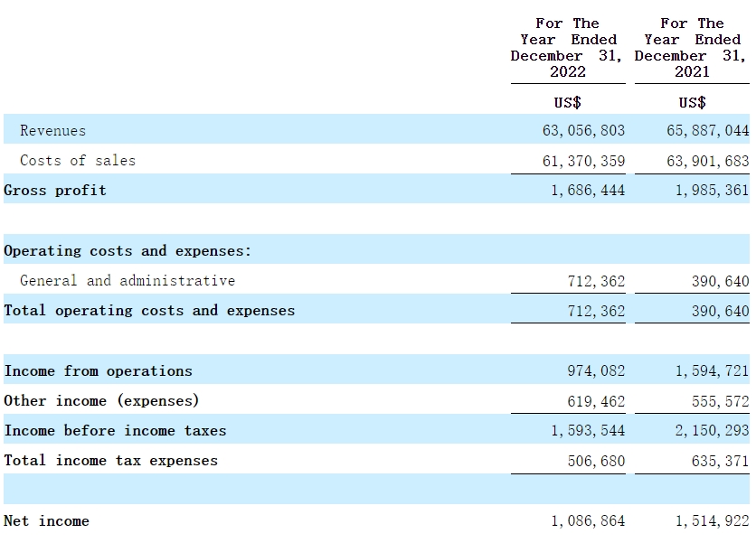Click the Income before income taxes label

click(115, 431)
